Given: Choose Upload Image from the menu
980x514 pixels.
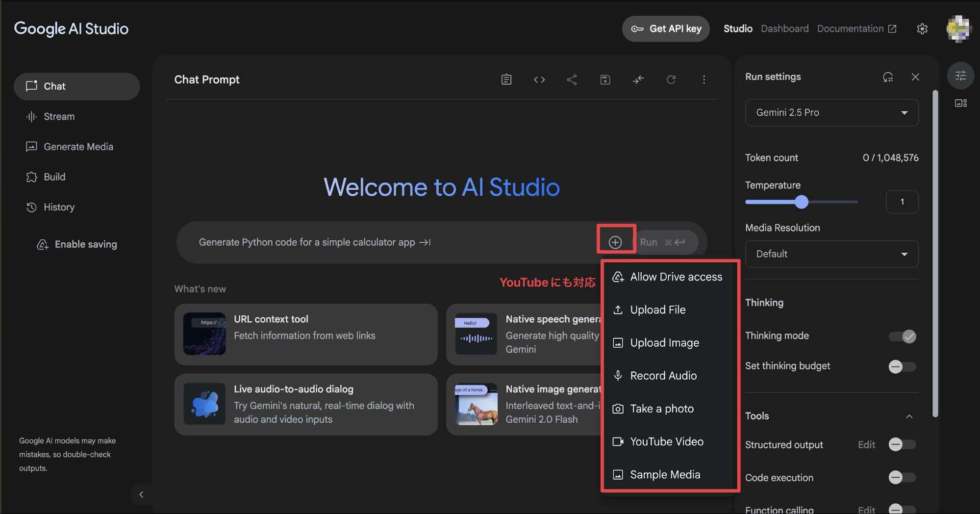Looking at the screenshot, I should click(670, 342).
